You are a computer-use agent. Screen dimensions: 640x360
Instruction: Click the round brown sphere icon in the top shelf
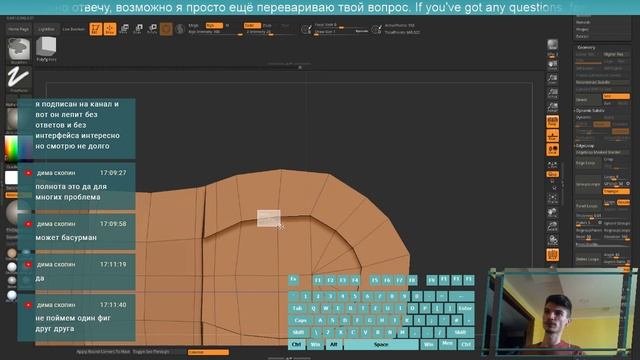(x=166, y=29)
